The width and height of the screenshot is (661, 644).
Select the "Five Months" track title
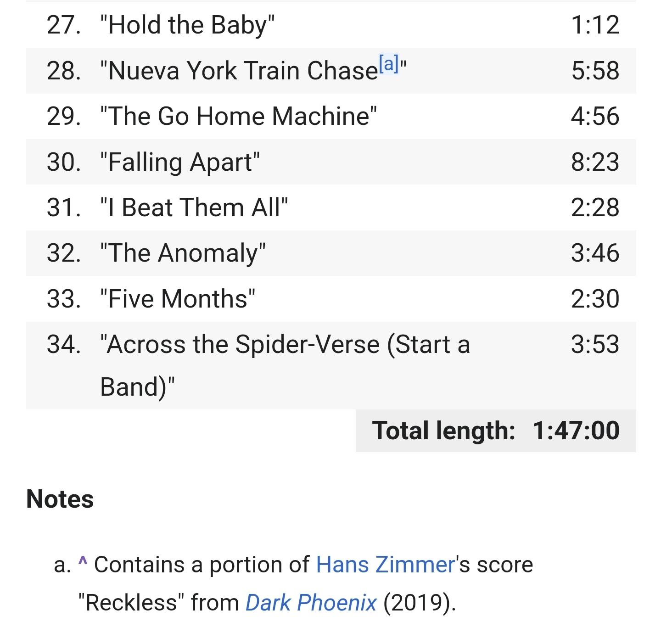coord(178,299)
